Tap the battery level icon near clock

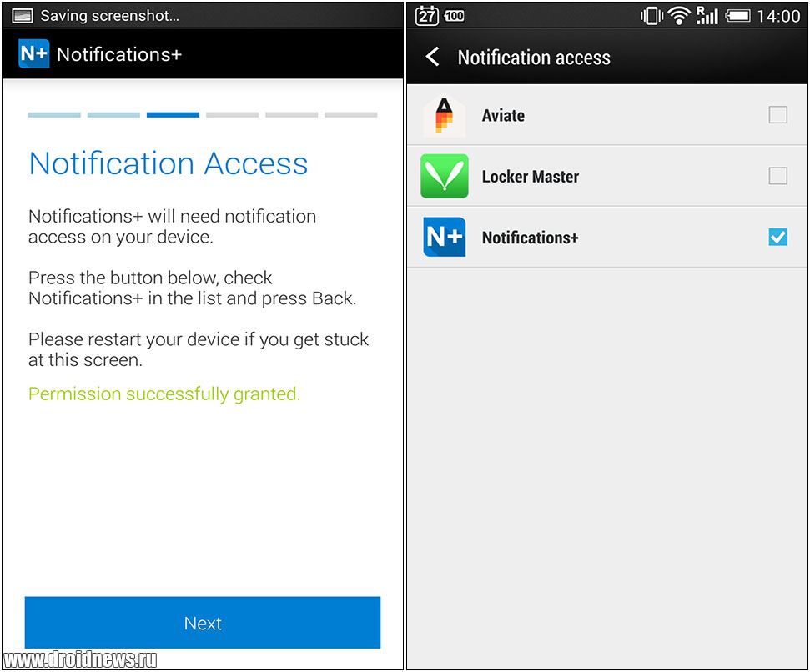[x=737, y=16]
